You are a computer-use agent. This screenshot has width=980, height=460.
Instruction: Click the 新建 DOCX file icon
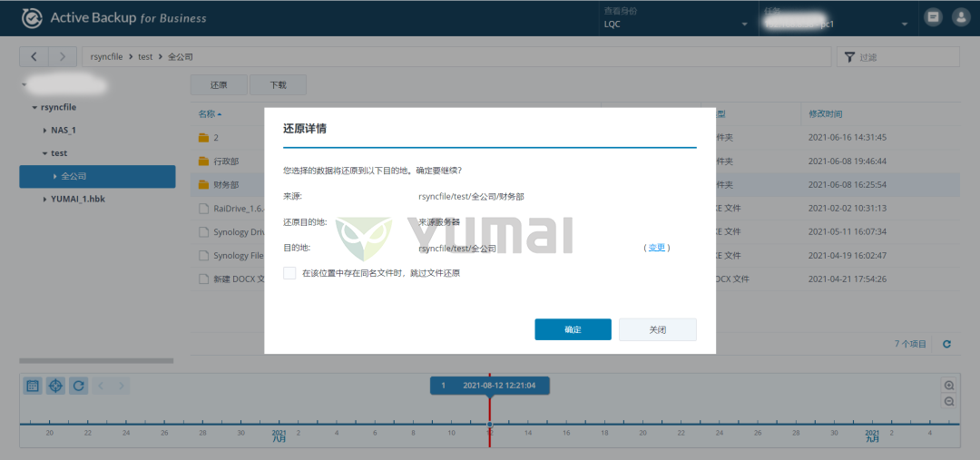pyautogui.click(x=203, y=279)
